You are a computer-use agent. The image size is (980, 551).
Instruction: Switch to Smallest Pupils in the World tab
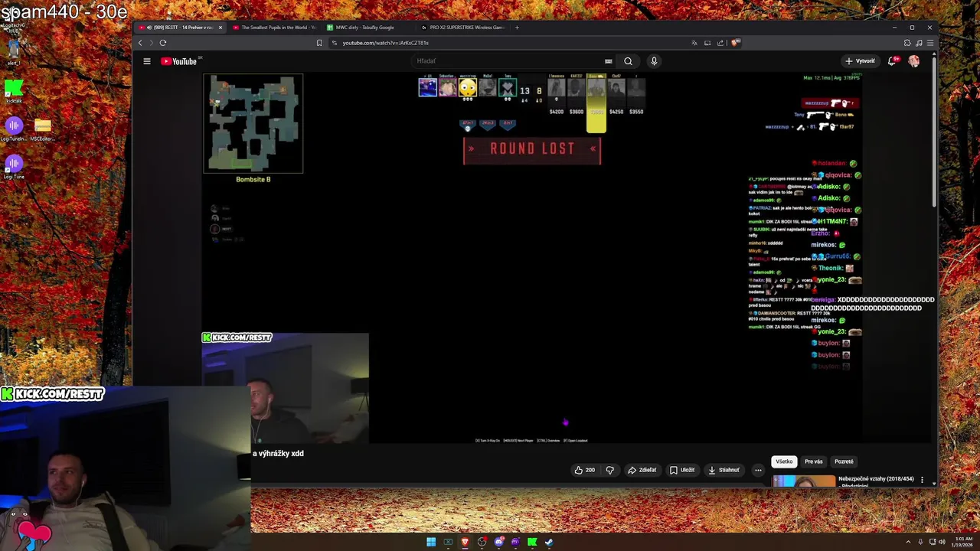(274, 28)
